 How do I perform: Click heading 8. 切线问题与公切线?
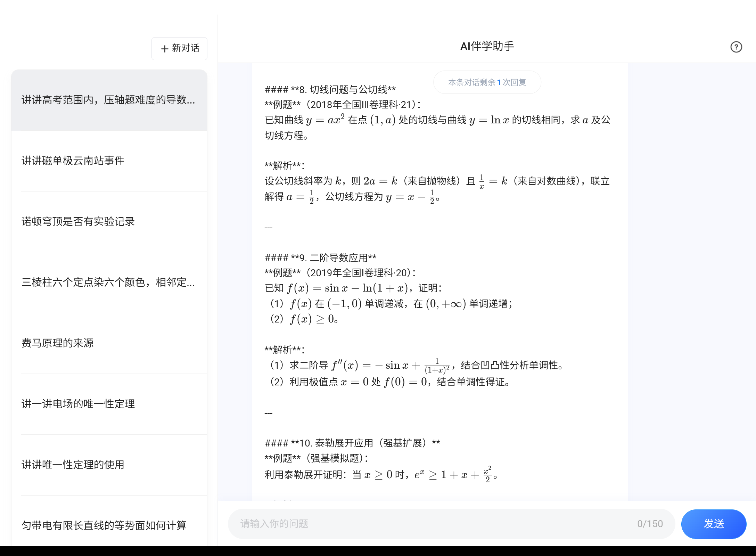[x=330, y=90]
